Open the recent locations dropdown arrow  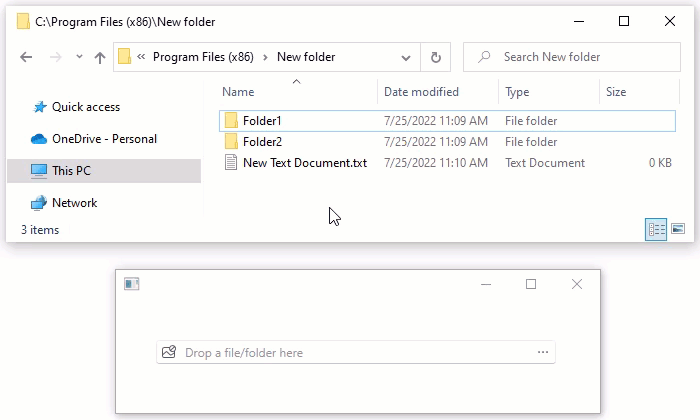79,57
